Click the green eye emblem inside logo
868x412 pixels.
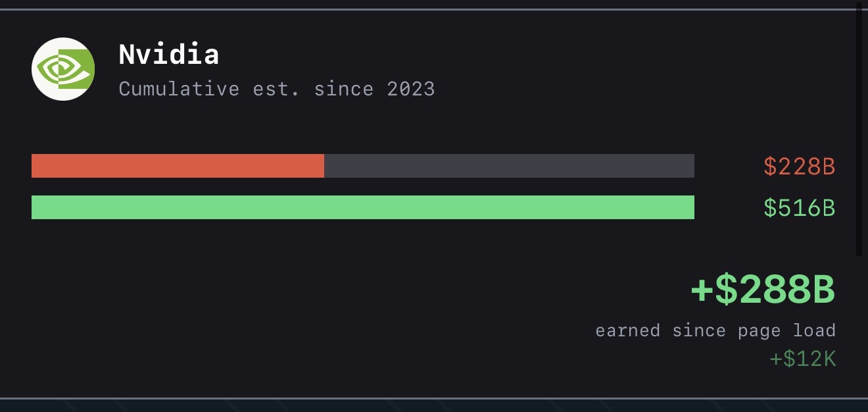coord(64,68)
